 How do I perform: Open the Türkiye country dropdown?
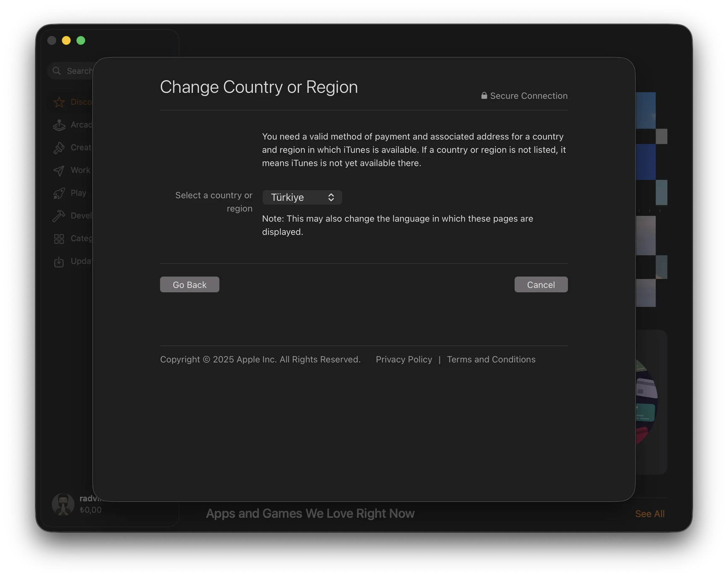pyautogui.click(x=302, y=197)
